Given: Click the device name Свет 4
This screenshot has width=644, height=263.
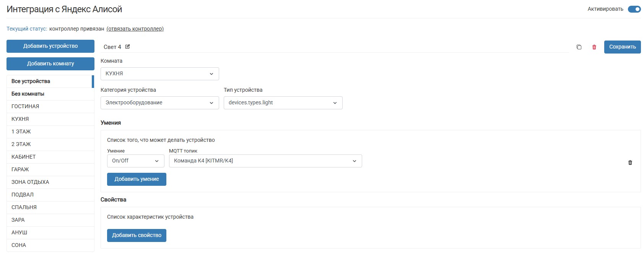Looking at the screenshot, I should point(112,47).
